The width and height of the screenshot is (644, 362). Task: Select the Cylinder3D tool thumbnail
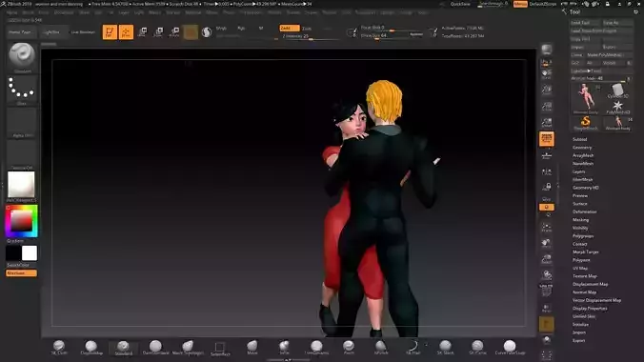(617, 90)
